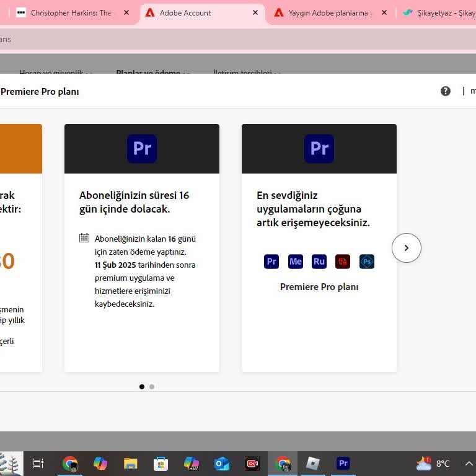Viewport: 476px width, 476px height.
Task: Open Outlook from the taskbar
Action: 221,464
